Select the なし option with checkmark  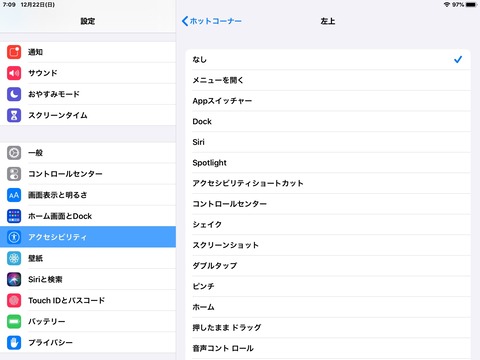(328, 60)
